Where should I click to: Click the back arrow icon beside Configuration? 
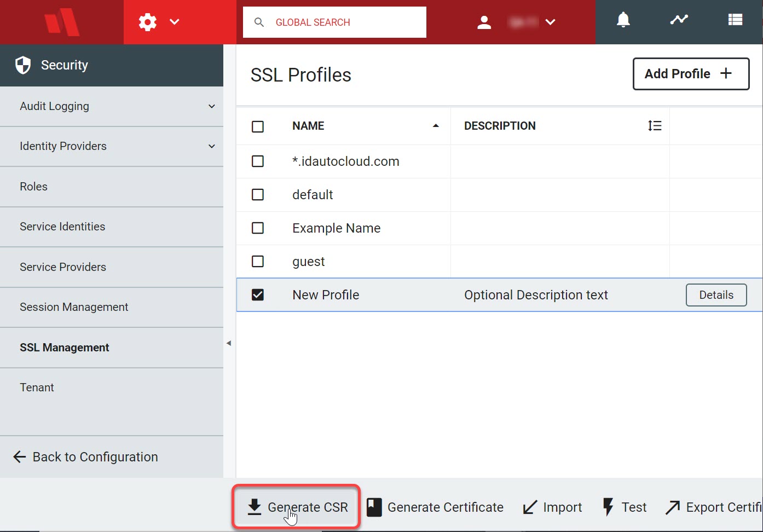coord(20,457)
